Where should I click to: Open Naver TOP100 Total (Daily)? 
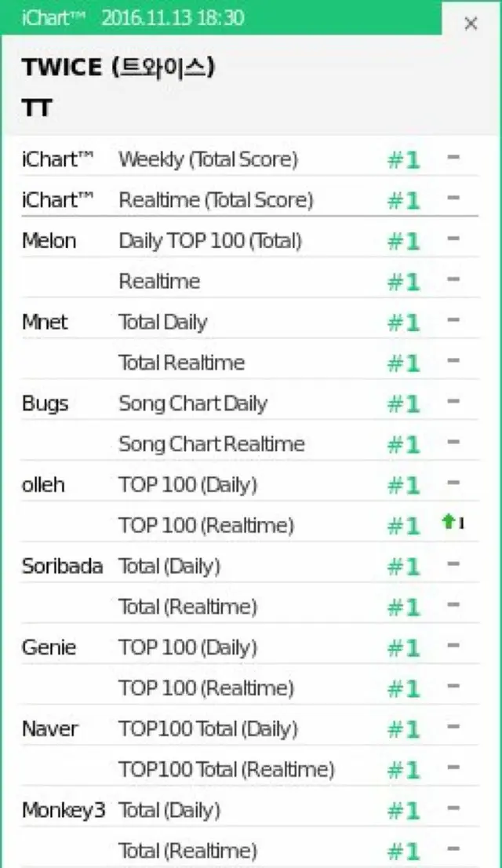[208, 728]
